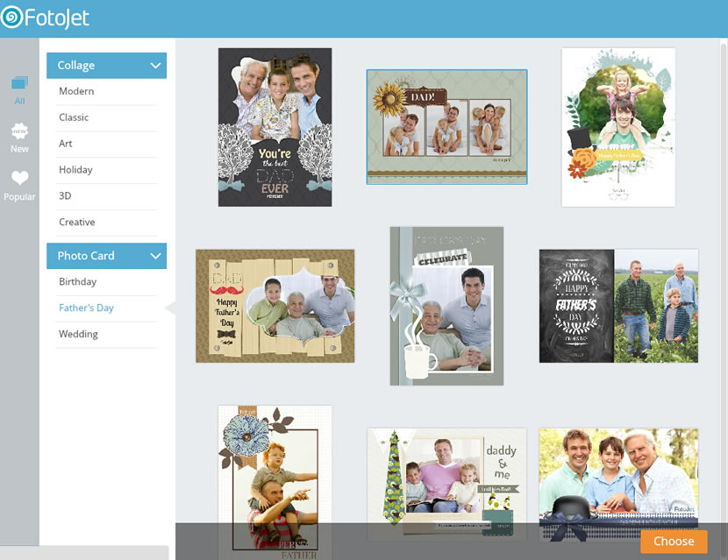Click the FotoJet logo
Viewport: 728px width, 560px height.
(x=45, y=18)
